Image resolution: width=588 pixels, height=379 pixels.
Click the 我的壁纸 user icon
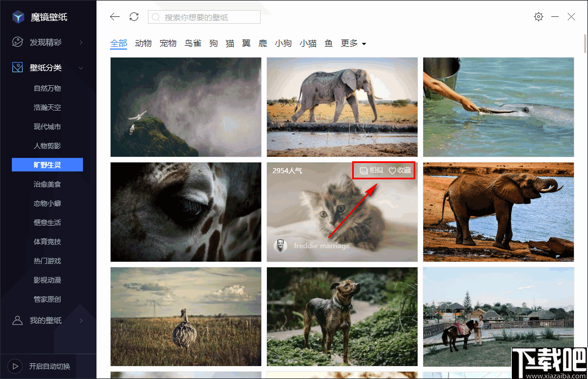click(x=17, y=320)
